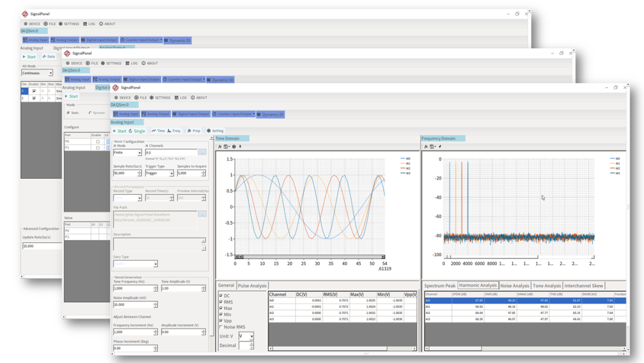Open the Analog Output module
Screen dimensions: 644x363
(x=156, y=114)
